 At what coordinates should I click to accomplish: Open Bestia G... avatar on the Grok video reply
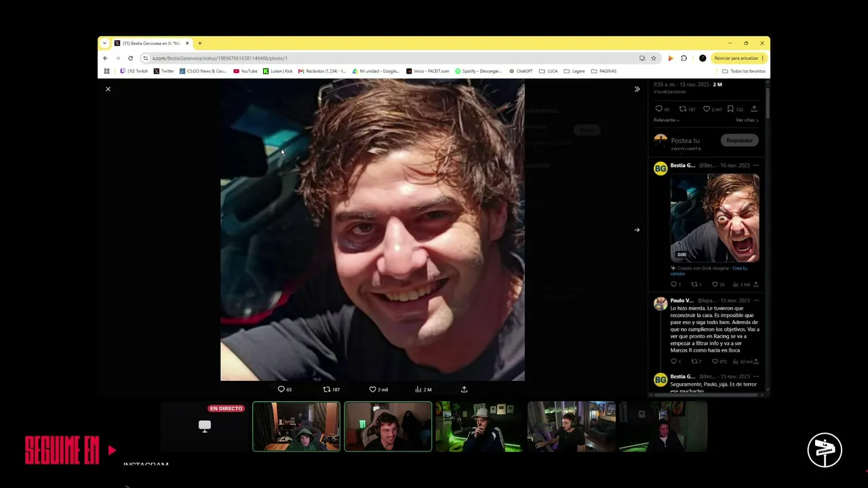(x=660, y=168)
